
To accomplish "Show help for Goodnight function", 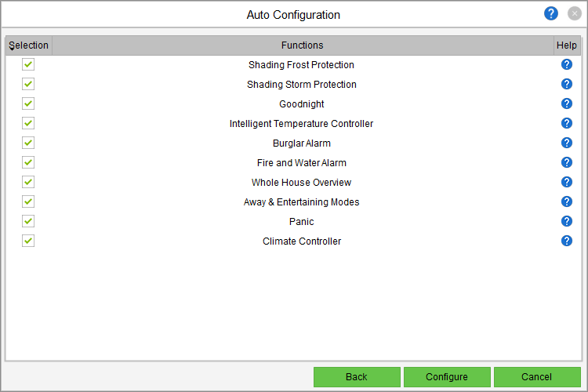I will coord(567,103).
